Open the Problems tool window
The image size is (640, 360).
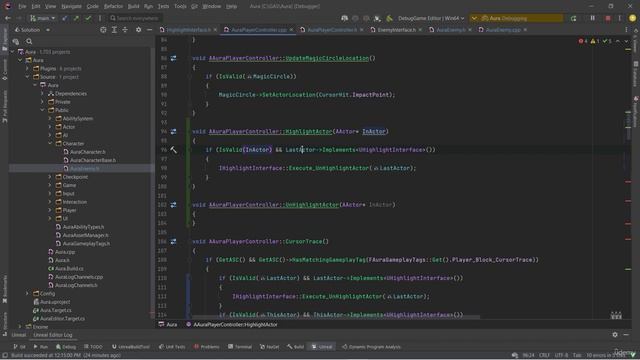[x=207, y=347]
